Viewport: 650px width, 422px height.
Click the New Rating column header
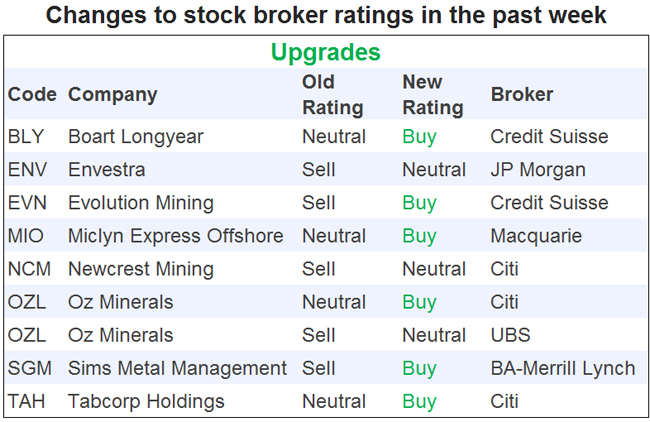(x=432, y=94)
